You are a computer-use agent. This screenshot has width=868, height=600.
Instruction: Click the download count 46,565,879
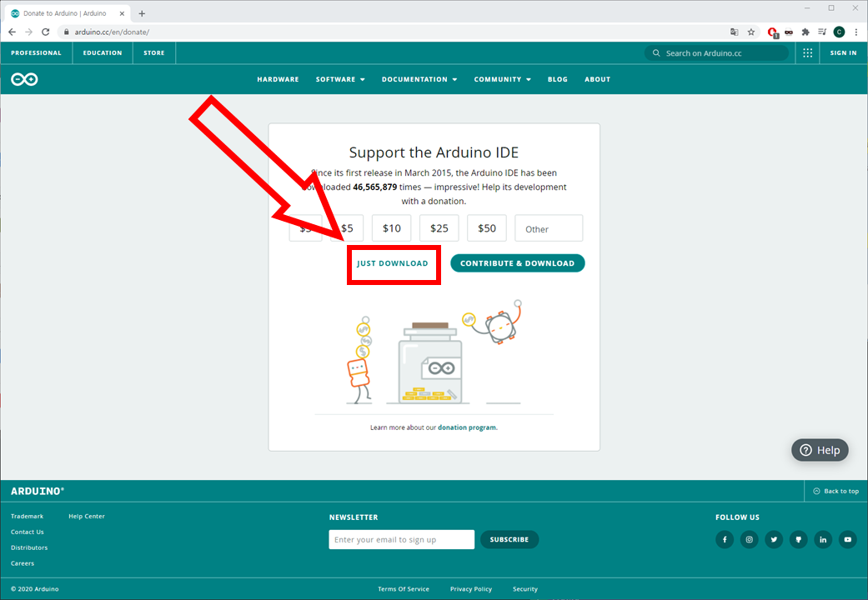click(374, 187)
